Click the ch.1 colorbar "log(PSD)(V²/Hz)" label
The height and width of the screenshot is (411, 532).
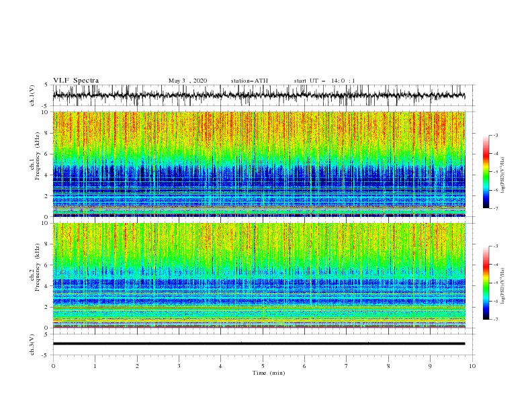click(504, 175)
